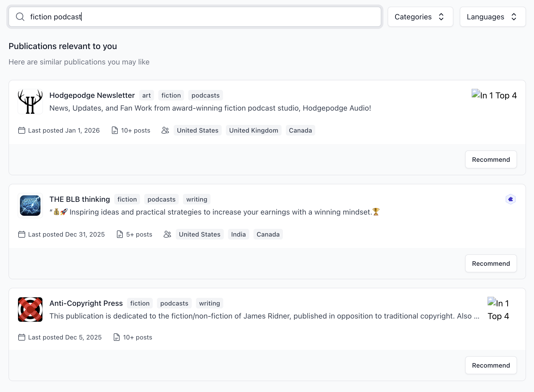Click Hodgepodge's calendar last-posted icon
This screenshot has height=392, width=534.
point(22,130)
